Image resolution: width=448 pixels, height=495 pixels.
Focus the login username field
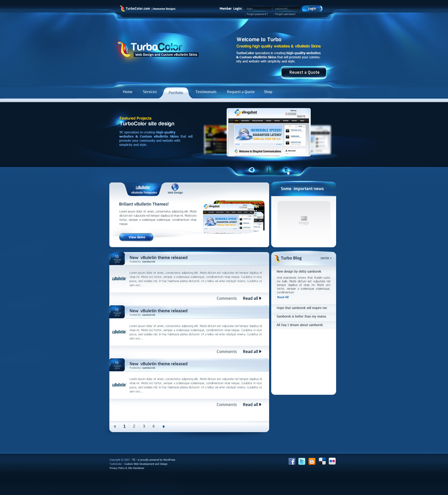point(258,9)
